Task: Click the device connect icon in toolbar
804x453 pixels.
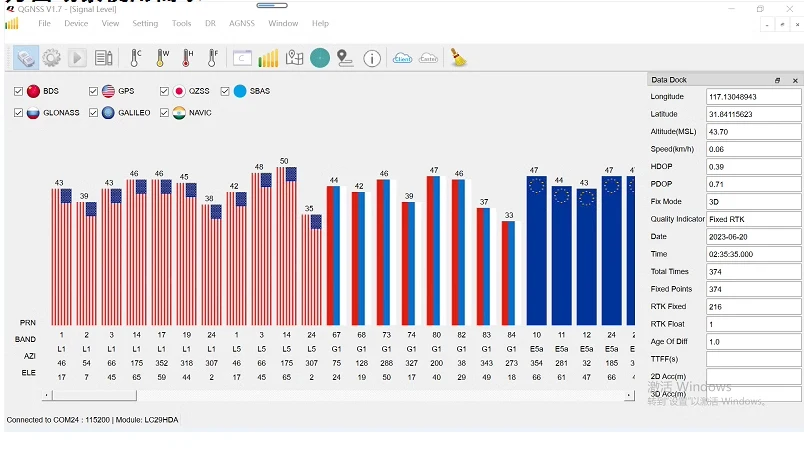Action: (25, 58)
